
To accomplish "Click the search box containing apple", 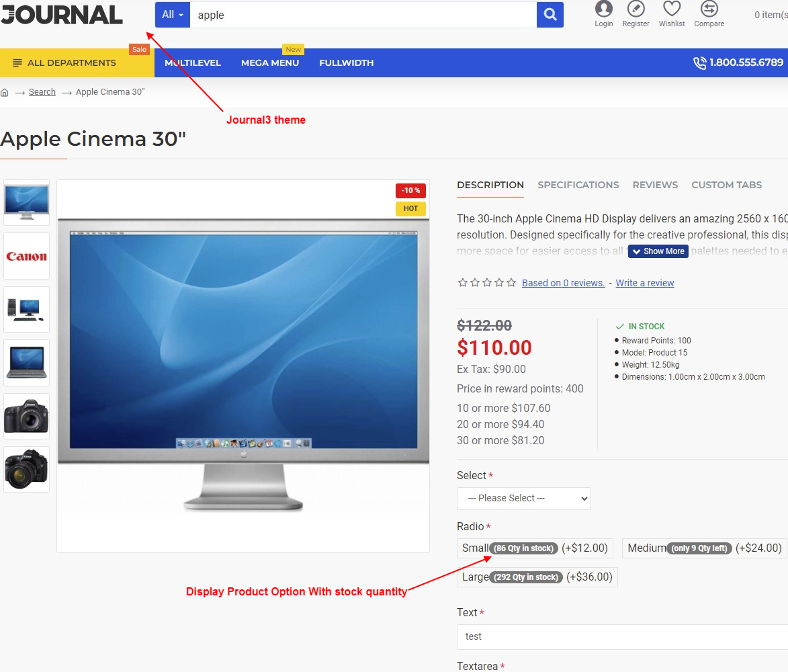I will point(363,15).
